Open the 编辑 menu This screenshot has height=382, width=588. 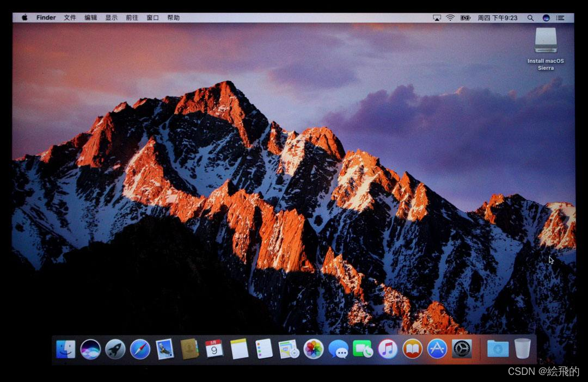90,17
